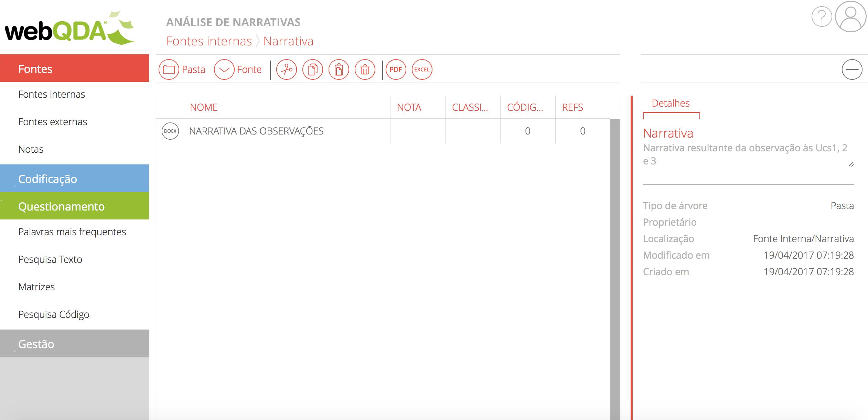Sort by NOTA column header
This screenshot has width=868, height=420.
click(409, 107)
